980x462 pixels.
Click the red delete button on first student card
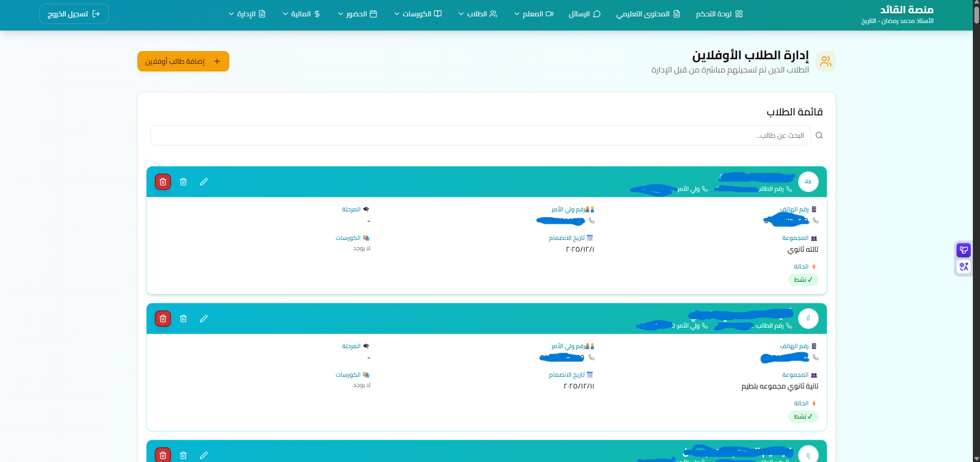click(x=163, y=182)
